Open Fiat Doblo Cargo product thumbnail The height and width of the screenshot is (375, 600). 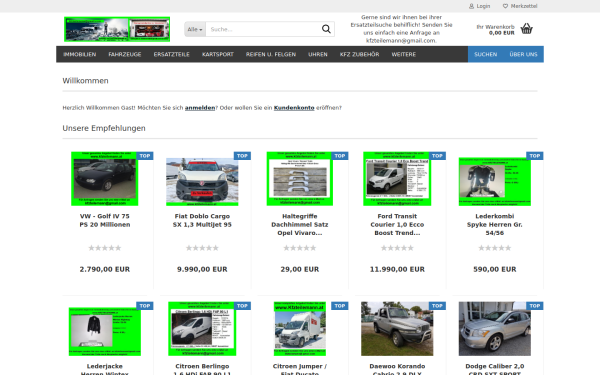202,182
